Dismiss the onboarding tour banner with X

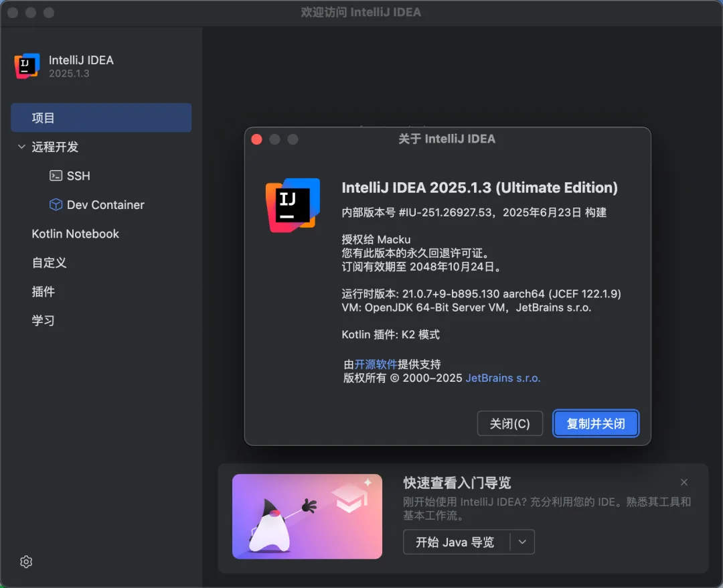(x=684, y=482)
